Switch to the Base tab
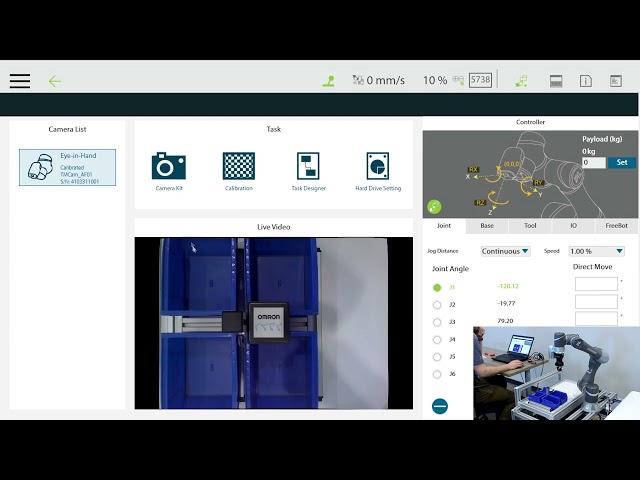The image size is (640, 480). coord(487,226)
